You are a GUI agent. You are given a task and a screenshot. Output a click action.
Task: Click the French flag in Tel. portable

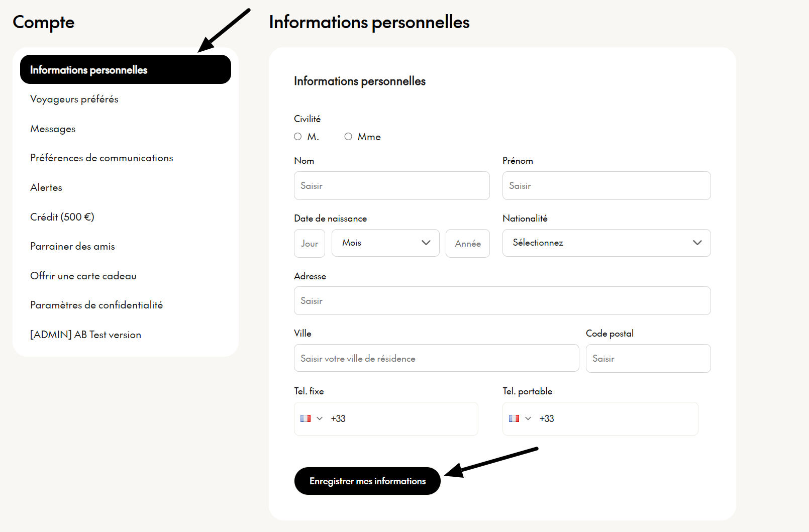[514, 418]
